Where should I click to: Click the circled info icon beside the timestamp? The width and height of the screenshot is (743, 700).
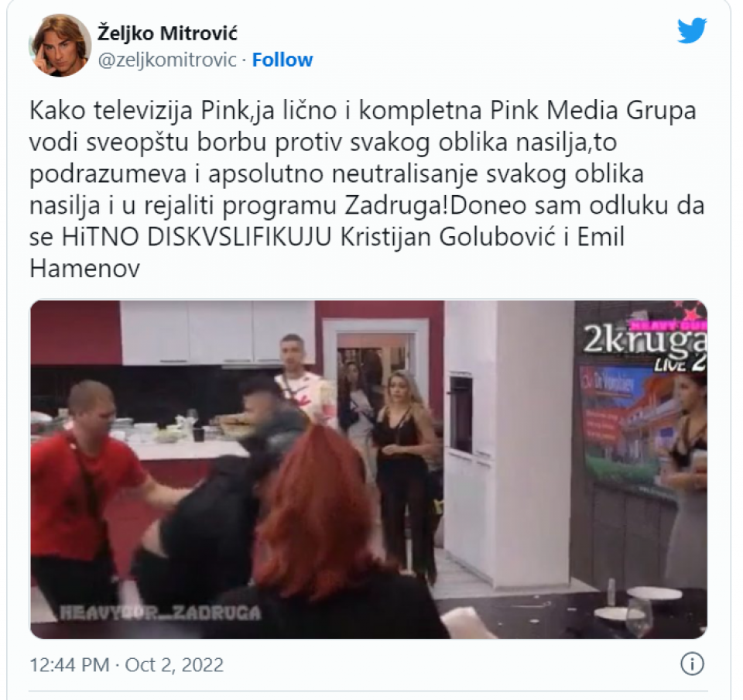pos(692,664)
